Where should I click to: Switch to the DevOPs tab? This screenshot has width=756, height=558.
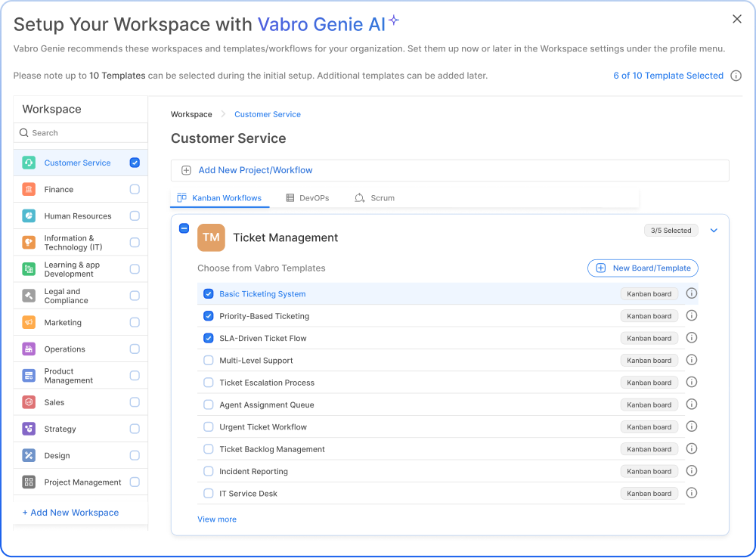pyautogui.click(x=308, y=198)
